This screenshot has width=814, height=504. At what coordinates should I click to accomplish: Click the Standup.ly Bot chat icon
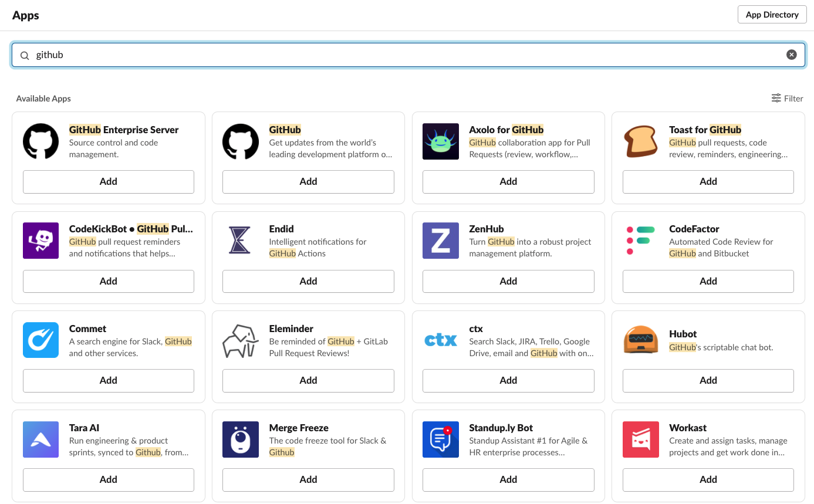click(441, 439)
